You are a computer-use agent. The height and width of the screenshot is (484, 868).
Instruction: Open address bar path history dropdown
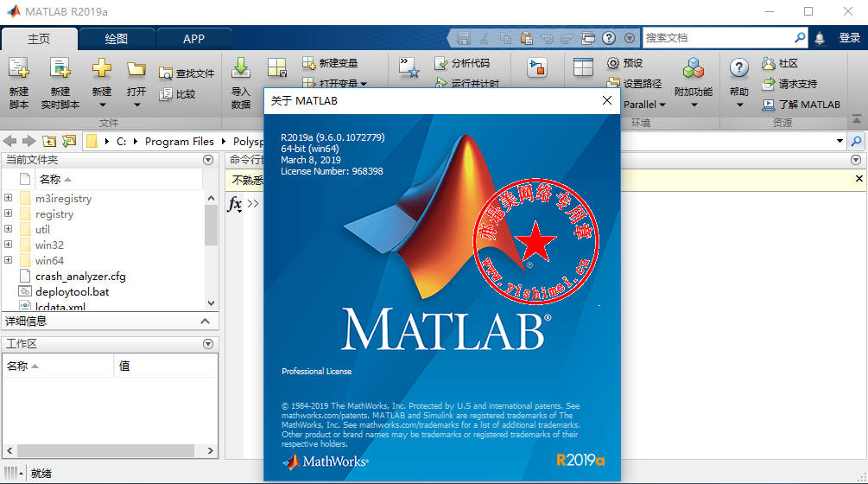click(839, 141)
